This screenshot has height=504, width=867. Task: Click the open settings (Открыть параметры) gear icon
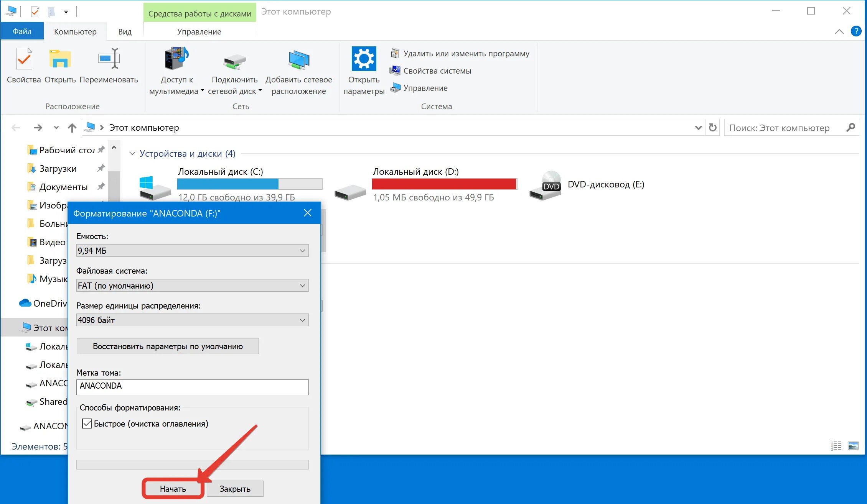click(x=364, y=59)
